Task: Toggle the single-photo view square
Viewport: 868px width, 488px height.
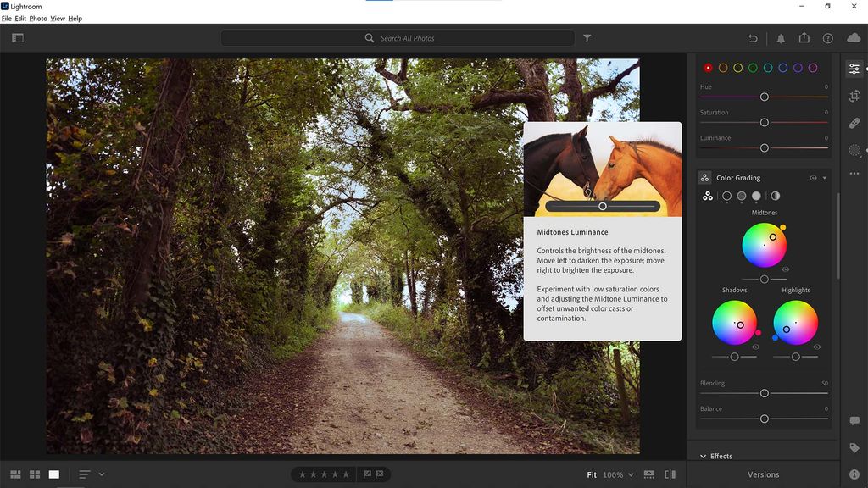Action: (x=53, y=474)
